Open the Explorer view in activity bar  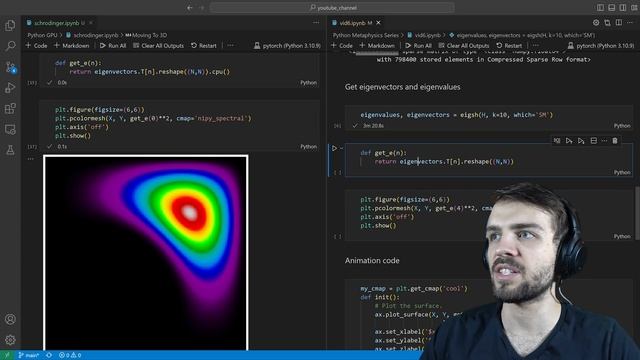click(10, 25)
